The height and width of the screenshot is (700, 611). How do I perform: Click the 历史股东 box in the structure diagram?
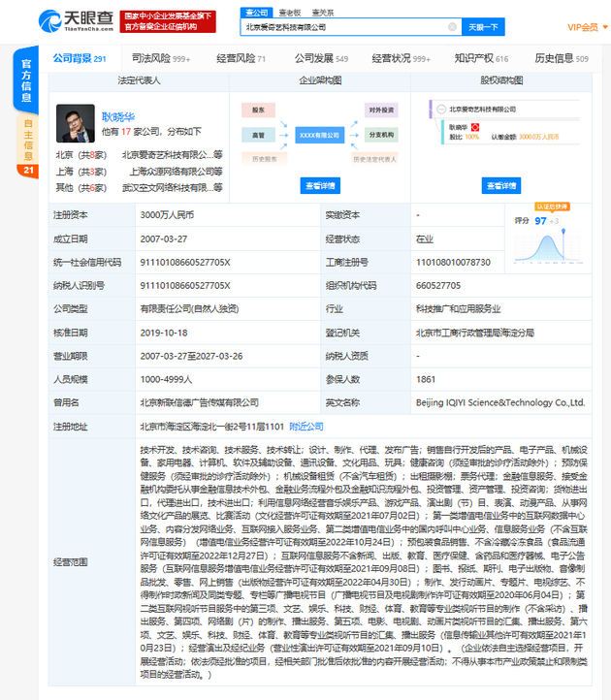265,159
